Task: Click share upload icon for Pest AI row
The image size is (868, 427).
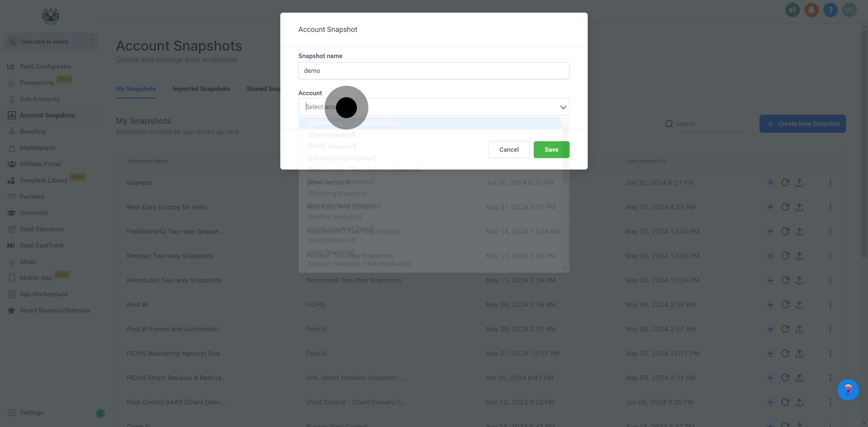Action: (x=799, y=305)
